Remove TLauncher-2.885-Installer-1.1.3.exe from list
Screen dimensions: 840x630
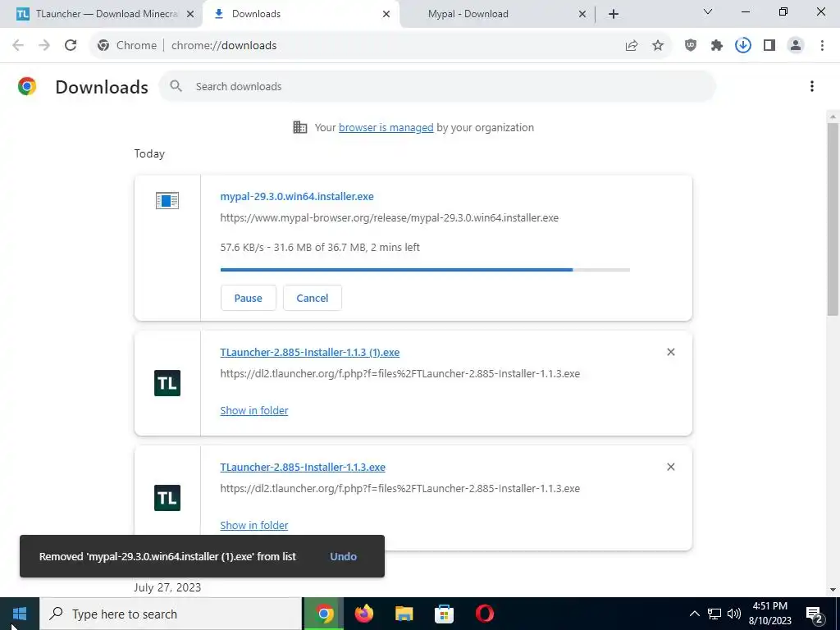tap(671, 467)
